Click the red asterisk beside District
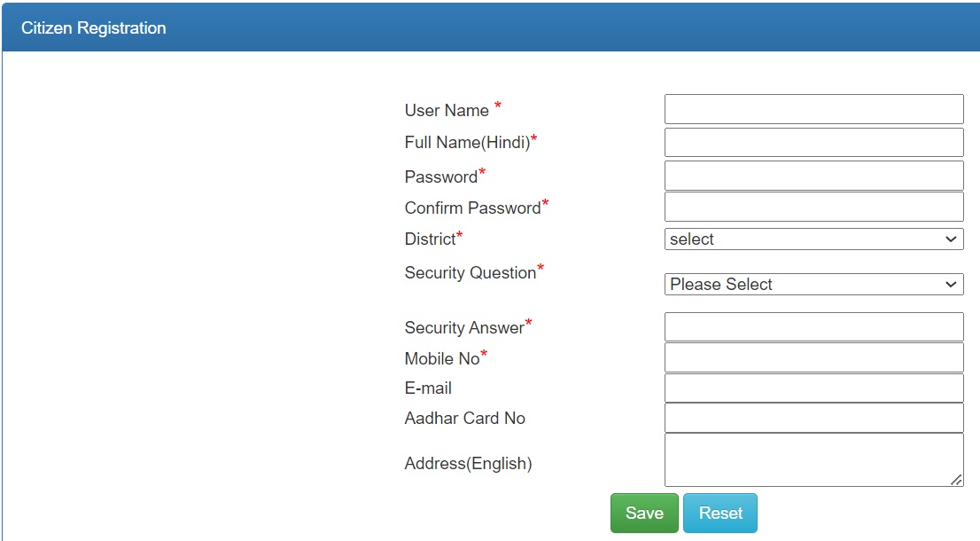Screen dimensions: 980x541 click(460, 234)
